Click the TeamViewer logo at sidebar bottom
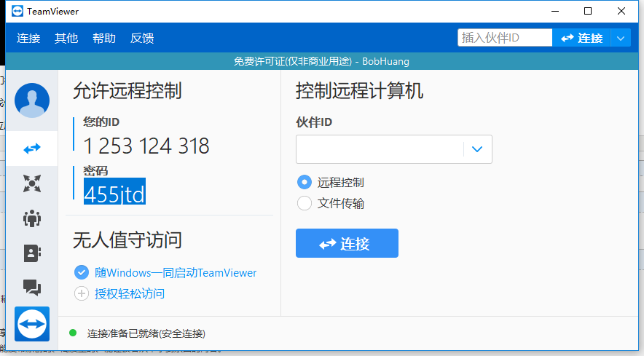The height and width of the screenshot is (356, 644). coord(32,324)
